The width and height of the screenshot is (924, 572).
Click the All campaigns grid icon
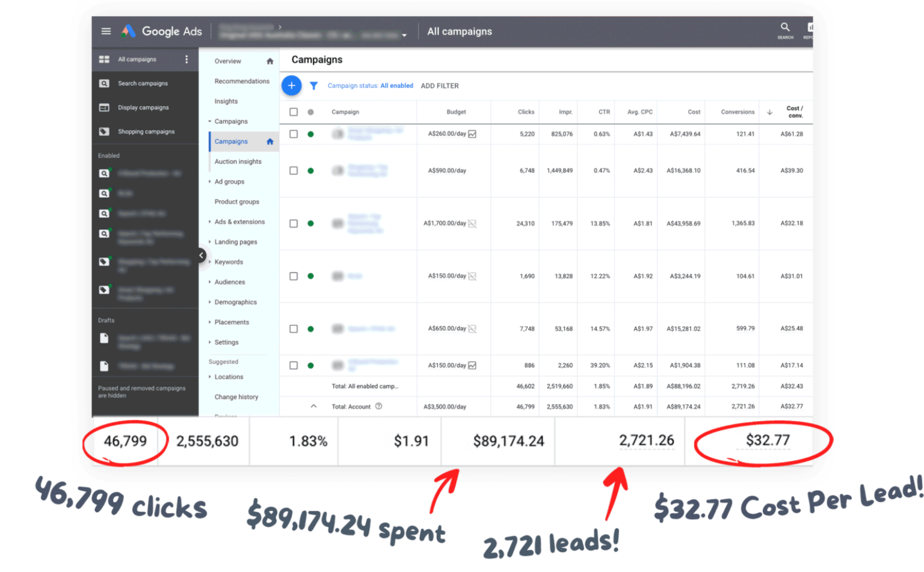(104, 59)
